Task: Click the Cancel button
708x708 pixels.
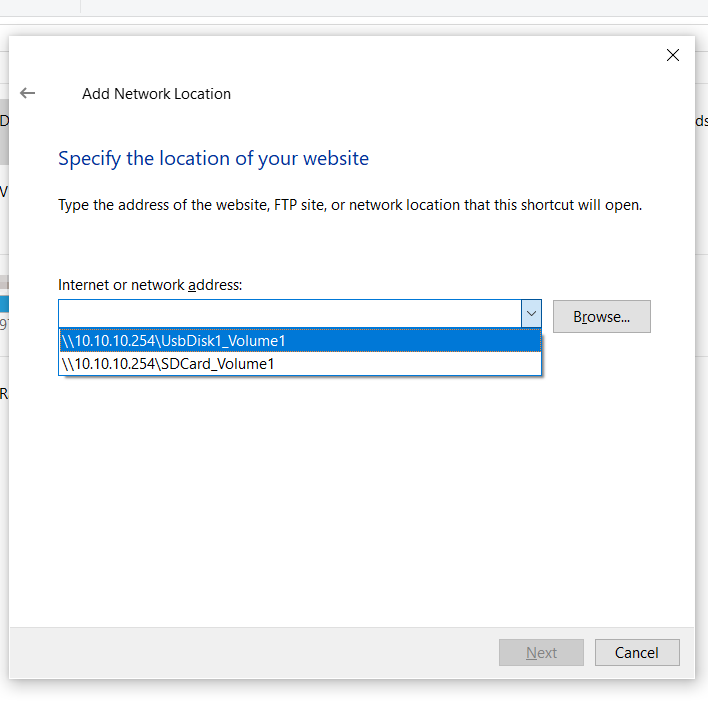Action: pyautogui.click(x=637, y=652)
